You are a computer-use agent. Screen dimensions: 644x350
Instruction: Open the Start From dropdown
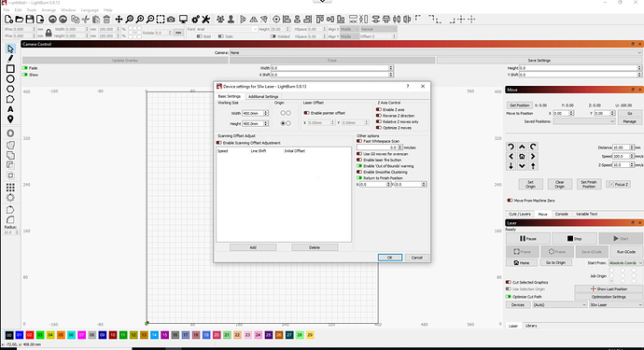(x=625, y=263)
